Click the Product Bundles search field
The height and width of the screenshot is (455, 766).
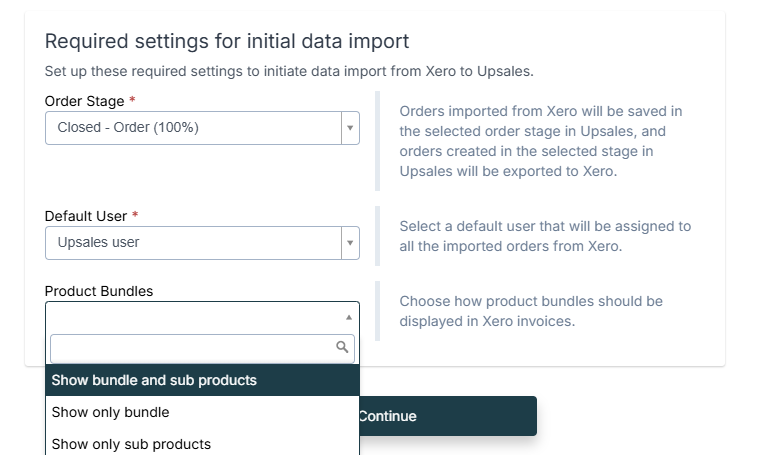(x=202, y=348)
